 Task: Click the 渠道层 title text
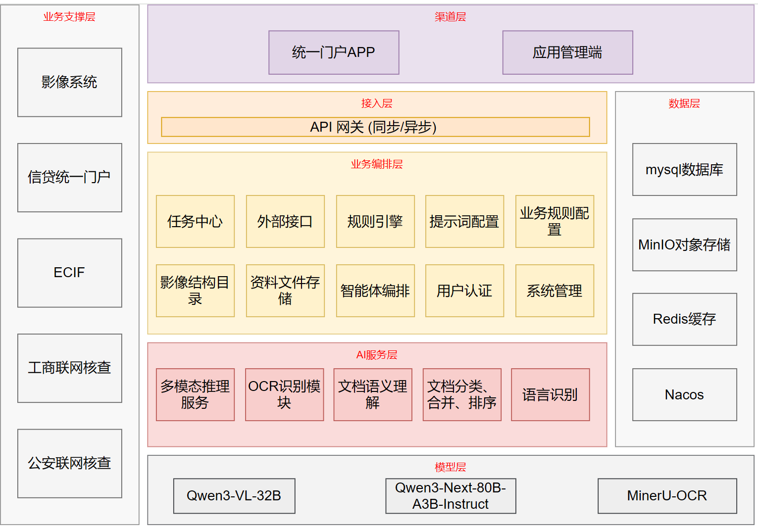pyautogui.click(x=451, y=17)
